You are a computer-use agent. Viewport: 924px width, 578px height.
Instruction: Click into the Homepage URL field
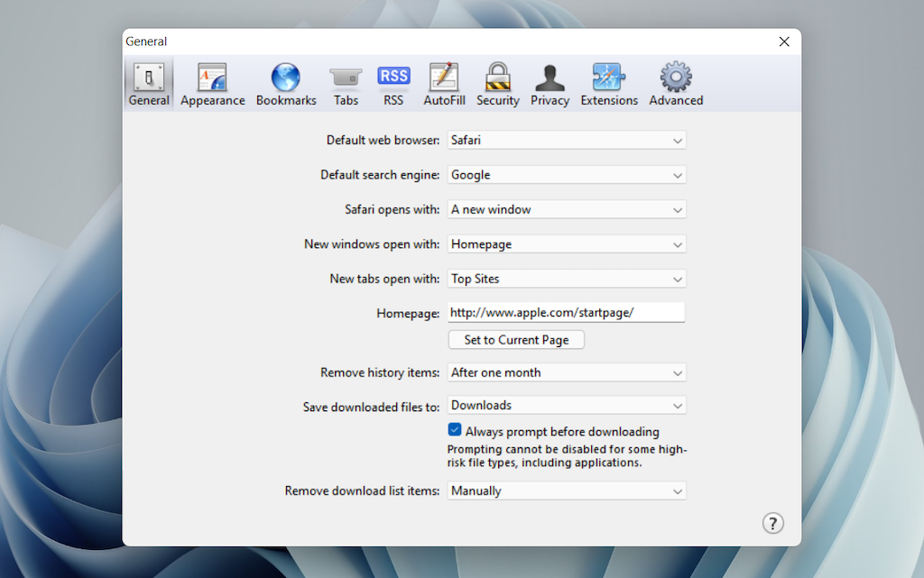pos(567,313)
